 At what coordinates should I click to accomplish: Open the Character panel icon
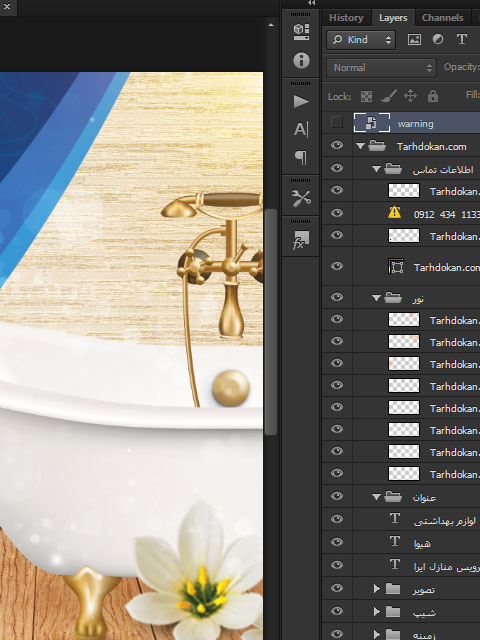tap(301, 129)
